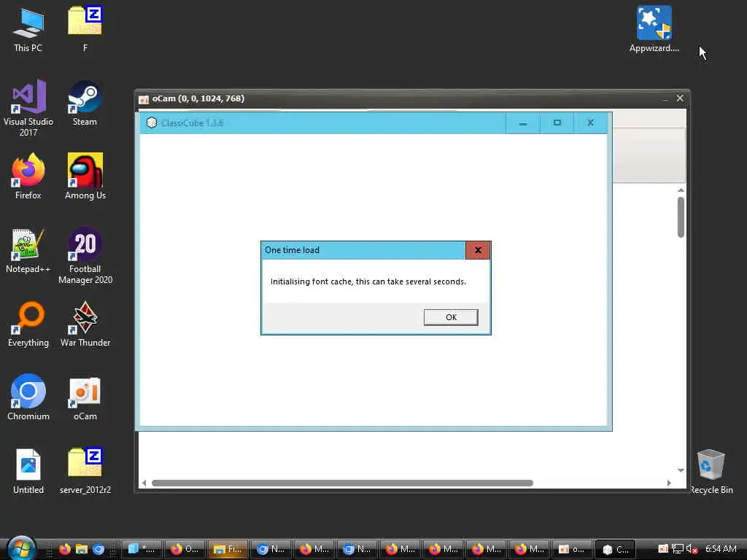747x560 pixels.
Task: Switch to the unsaved notepad taskbar button
Action: pyautogui.click(x=142, y=549)
